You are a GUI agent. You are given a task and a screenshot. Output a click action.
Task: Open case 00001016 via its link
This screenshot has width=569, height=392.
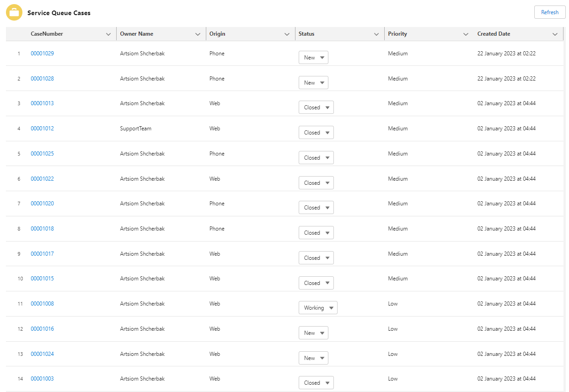click(42, 328)
